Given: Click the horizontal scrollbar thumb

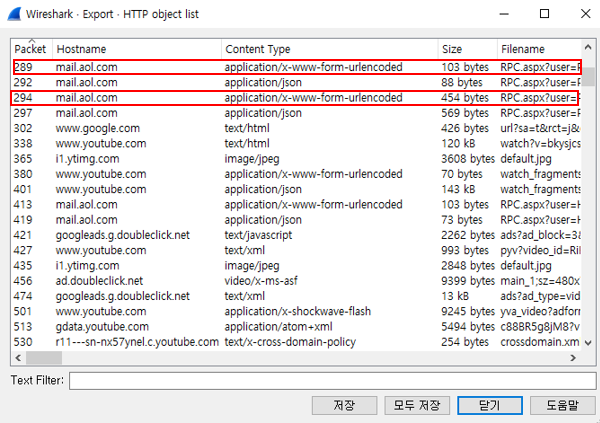Looking at the screenshot, I should click(x=44, y=358).
